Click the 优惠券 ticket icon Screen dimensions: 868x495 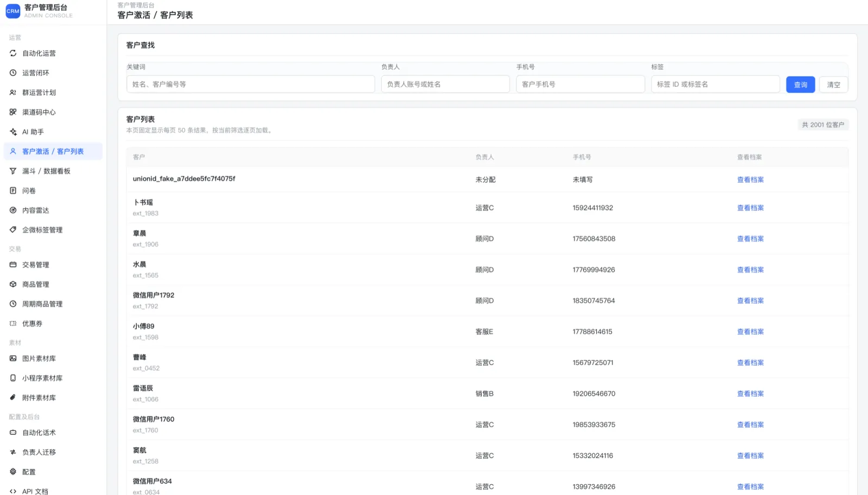[13, 324]
